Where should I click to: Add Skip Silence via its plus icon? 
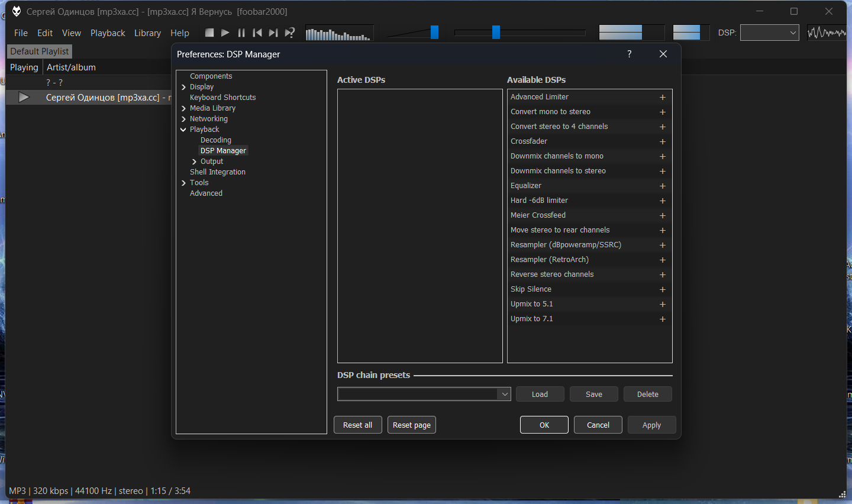coord(663,290)
